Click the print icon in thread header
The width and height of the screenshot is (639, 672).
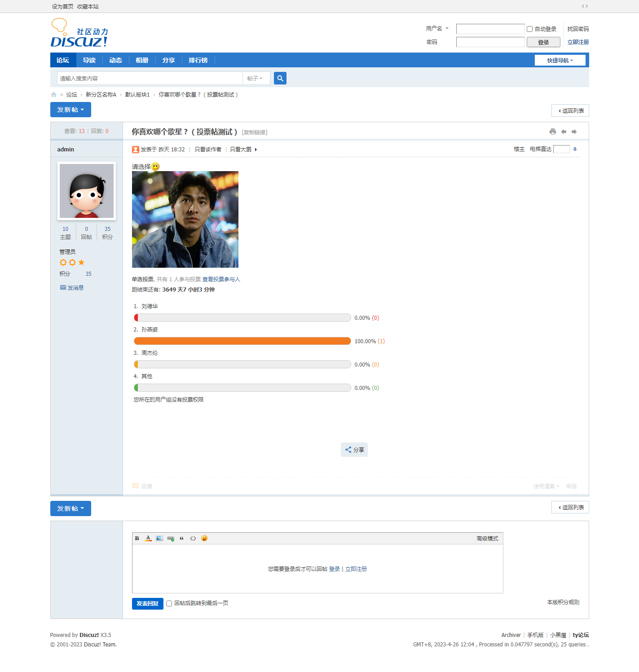click(553, 132)
